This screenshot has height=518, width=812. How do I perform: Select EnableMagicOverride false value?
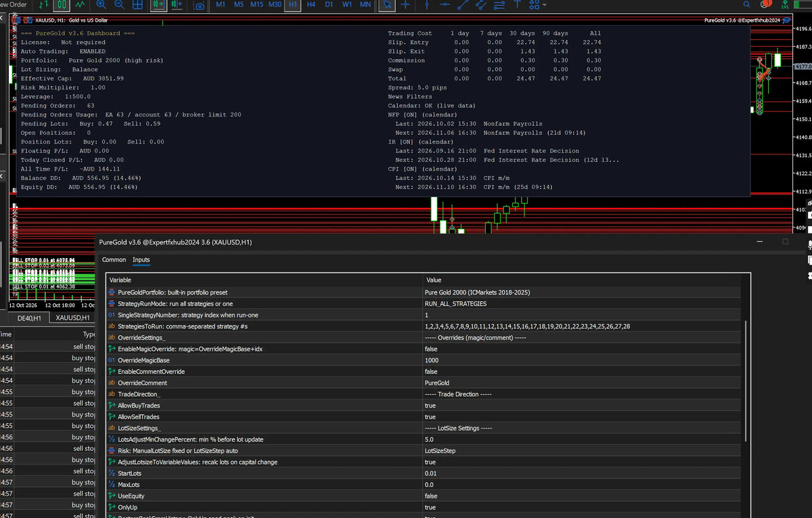pos(582,349)
